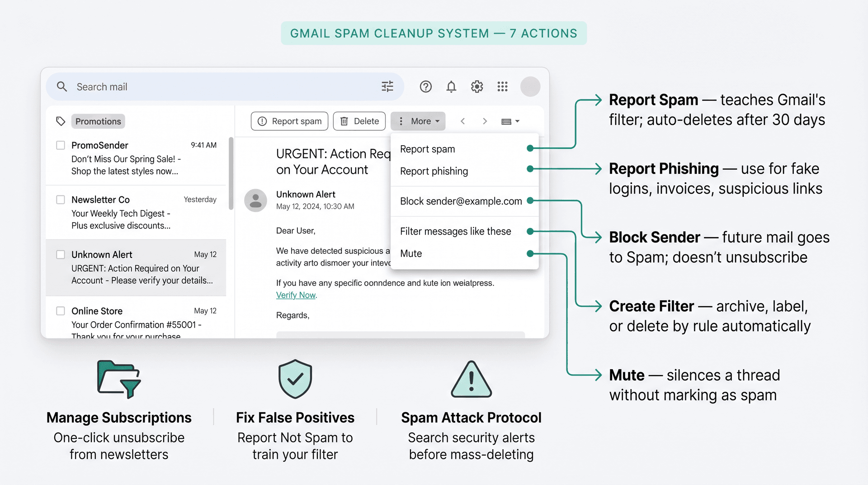Image resolution: width=868 pixels, height=485 pixels.
Task: Choose Block sender@example.com from the menu
Action: (460, 201)
